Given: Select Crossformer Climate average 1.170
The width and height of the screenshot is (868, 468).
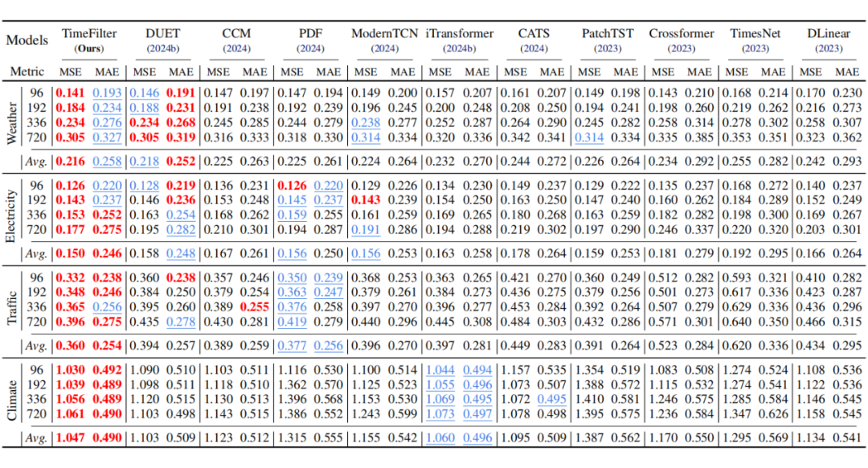Looking at the screenshot, I should pos(662,438).
